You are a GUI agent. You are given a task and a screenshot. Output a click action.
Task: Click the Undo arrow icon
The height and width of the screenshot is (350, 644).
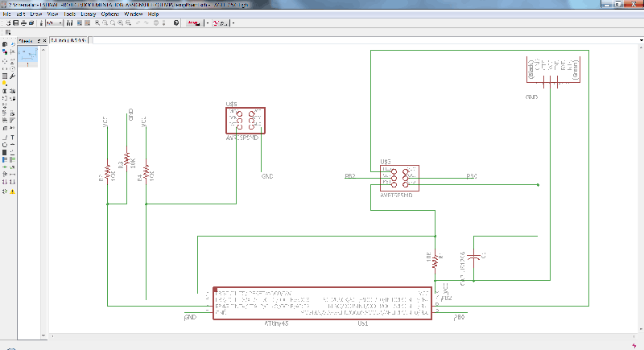pos(138,23)
